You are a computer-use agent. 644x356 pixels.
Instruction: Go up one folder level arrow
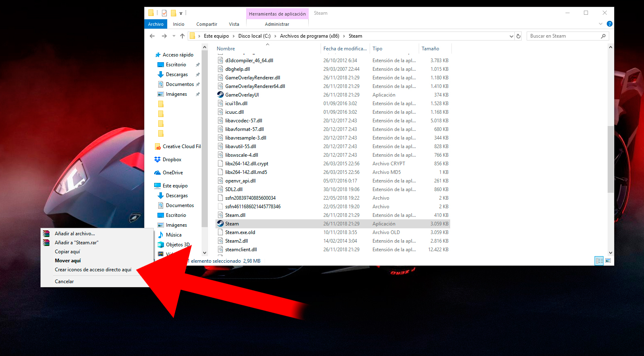[182, 36]
